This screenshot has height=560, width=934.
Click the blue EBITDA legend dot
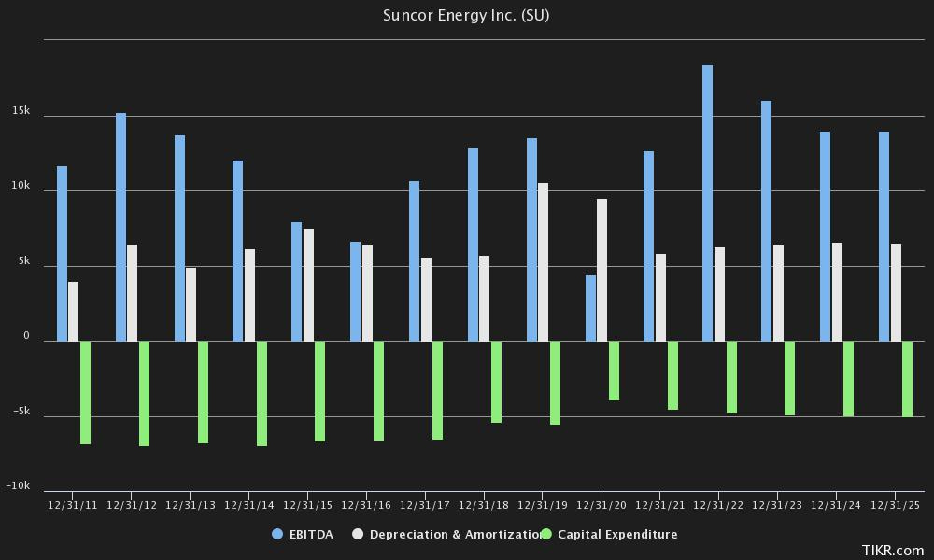click(277, 535)
